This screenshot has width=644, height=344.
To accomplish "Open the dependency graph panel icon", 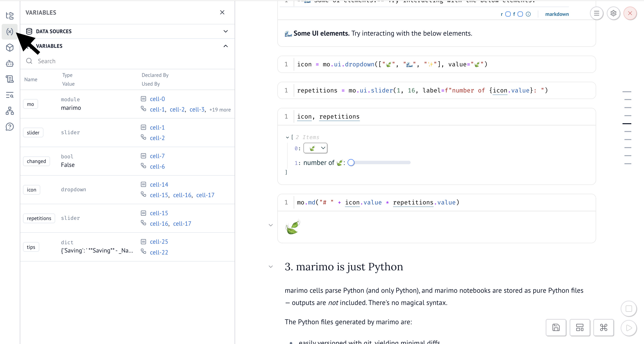I will (x=10, y=111).
